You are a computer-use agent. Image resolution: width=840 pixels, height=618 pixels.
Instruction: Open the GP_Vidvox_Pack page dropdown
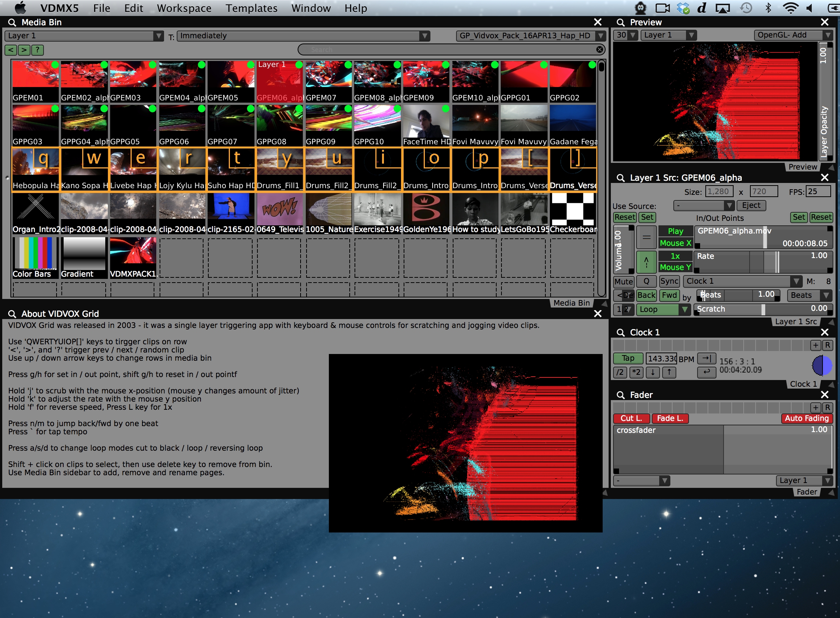pos(530,36)
